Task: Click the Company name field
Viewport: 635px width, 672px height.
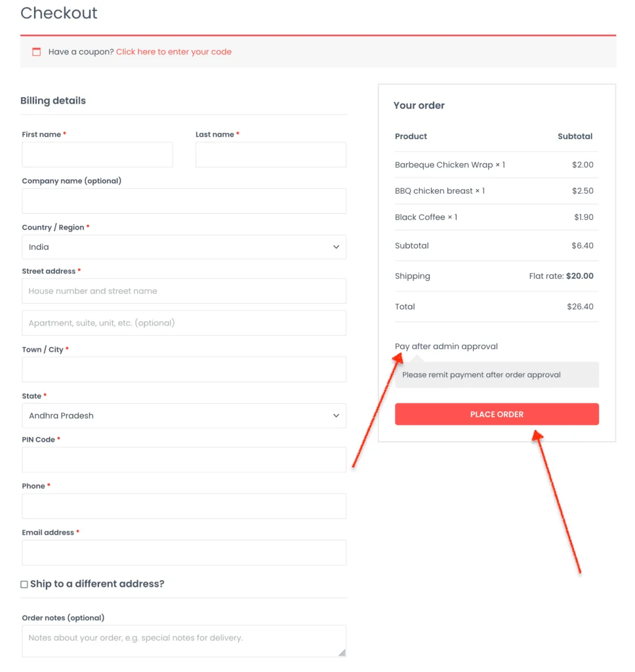Action: (x=184, y=201)
